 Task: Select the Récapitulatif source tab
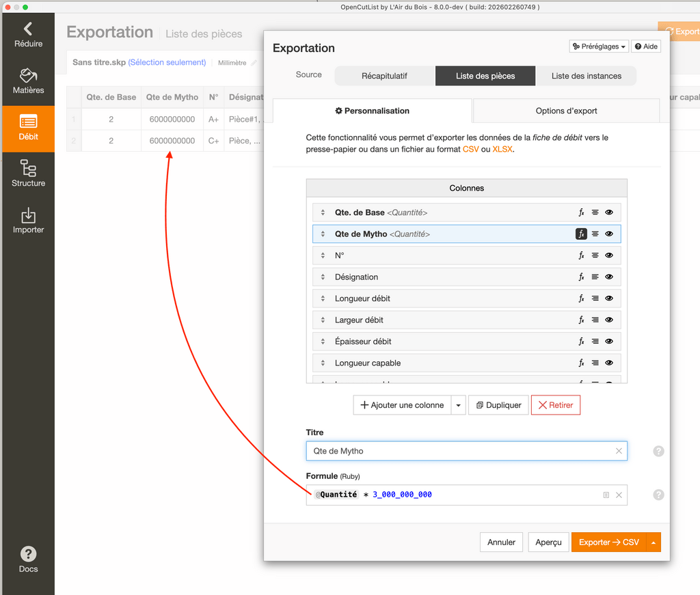tap(384, 76)
